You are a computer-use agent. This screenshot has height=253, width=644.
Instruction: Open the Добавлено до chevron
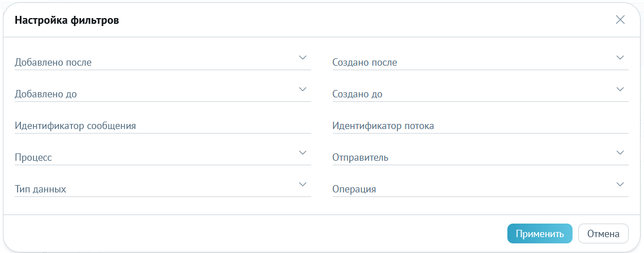coord(303,89)
